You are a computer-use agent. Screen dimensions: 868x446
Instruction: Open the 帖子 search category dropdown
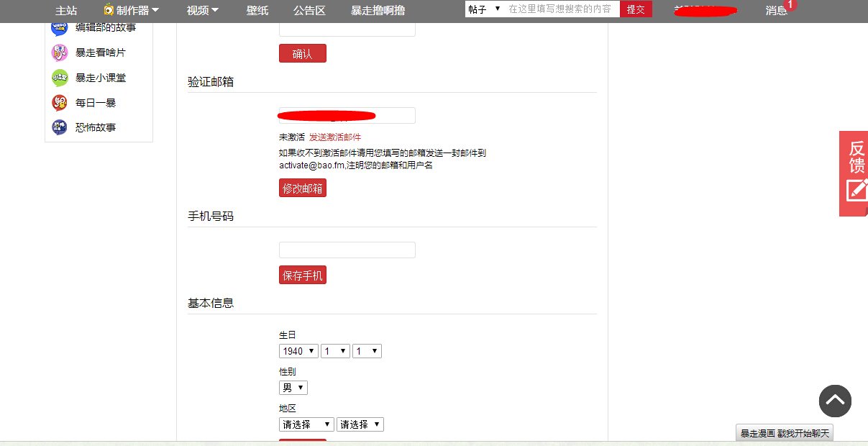click(484, 9)
